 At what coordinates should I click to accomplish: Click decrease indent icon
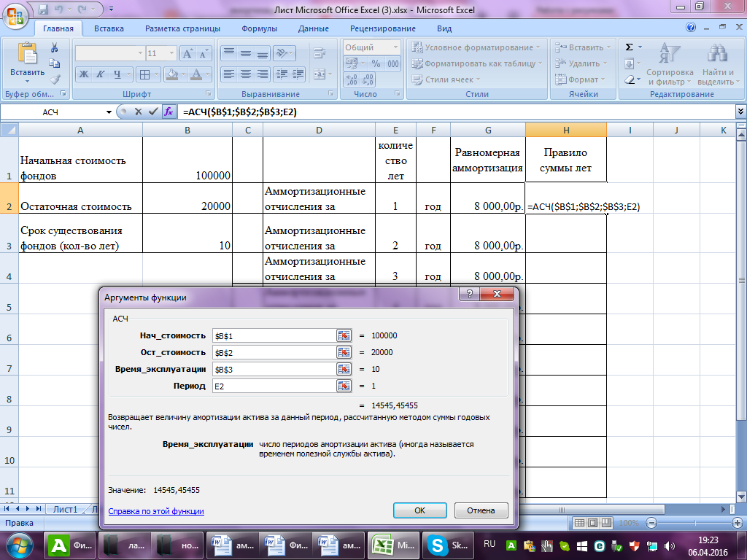click(x=282, y=74)
